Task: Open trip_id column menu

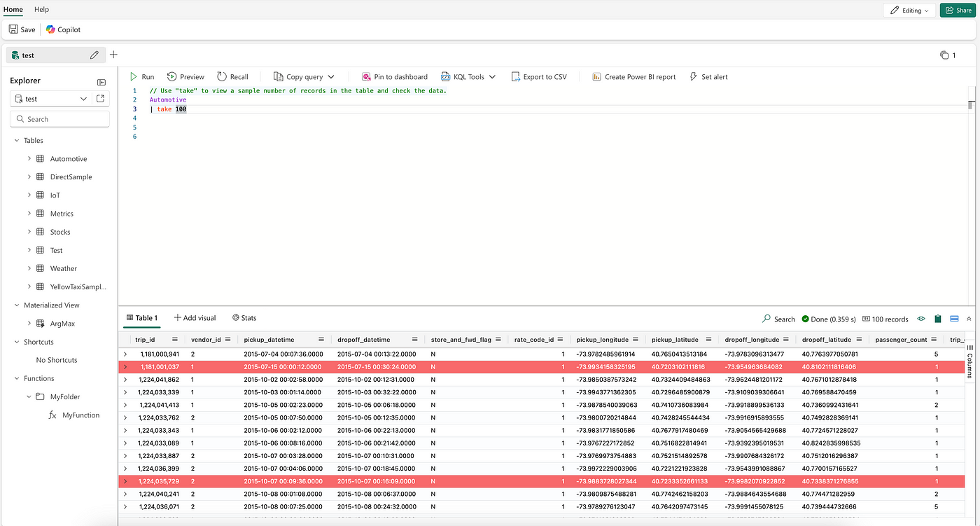Action: 175,340
